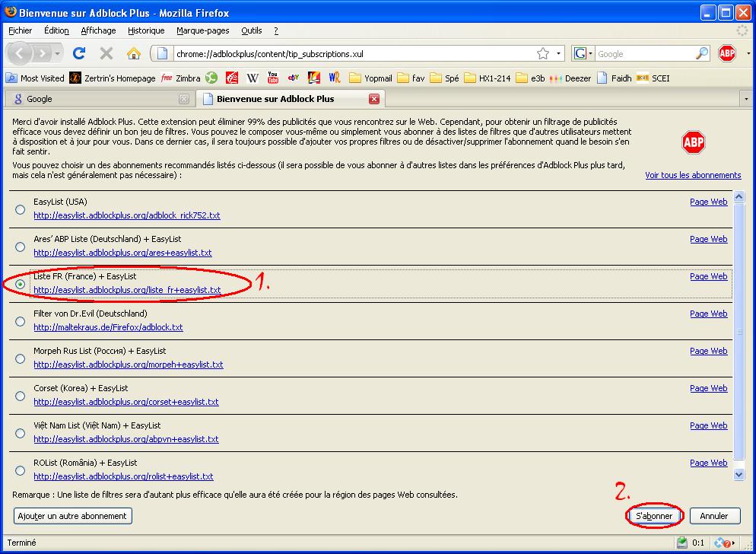Open the Affichage menu
Viewport: 756px width, 554px height.
coord(98,30)
